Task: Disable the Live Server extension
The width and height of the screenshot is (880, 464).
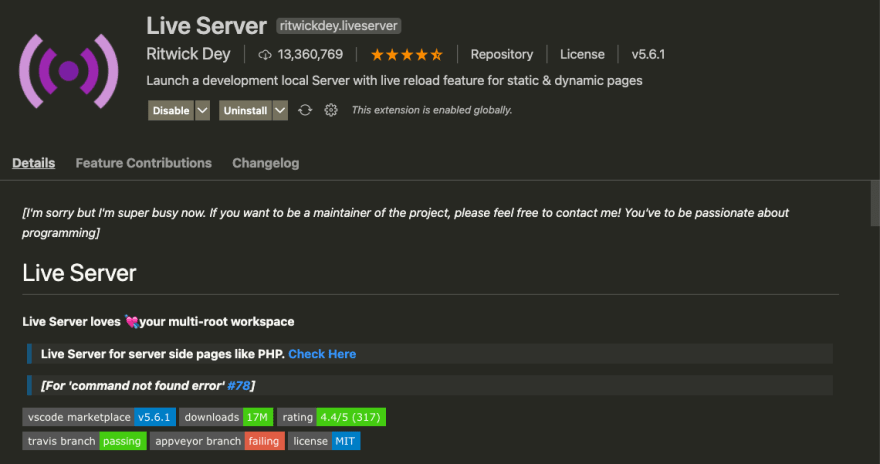Action: click(171, 111)
